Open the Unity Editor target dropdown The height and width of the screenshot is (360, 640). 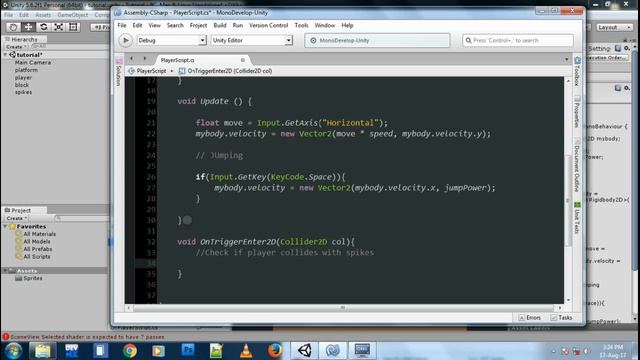[x=252, y=40]
